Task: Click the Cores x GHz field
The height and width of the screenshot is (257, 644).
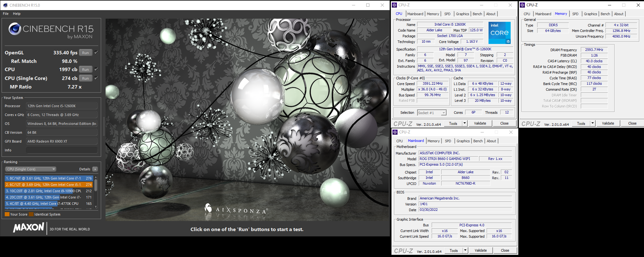Action: click(x=62, y=115)
